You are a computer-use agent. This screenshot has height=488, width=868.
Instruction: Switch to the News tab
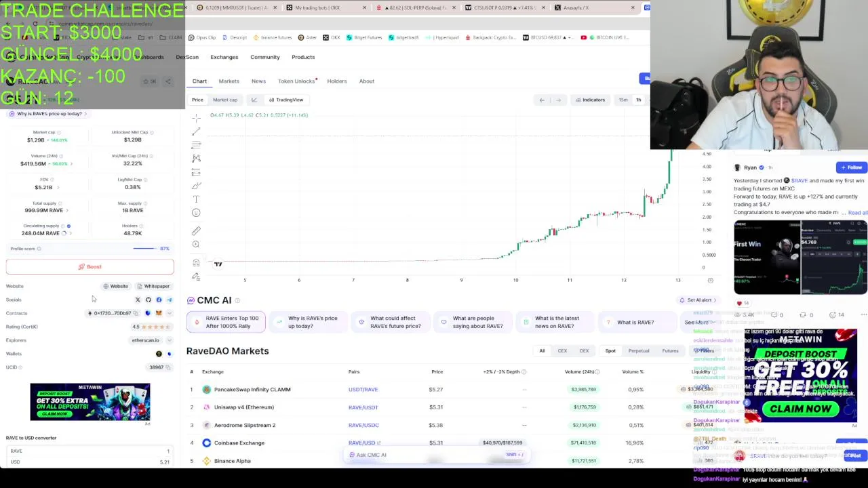click(x=258, y=81)
